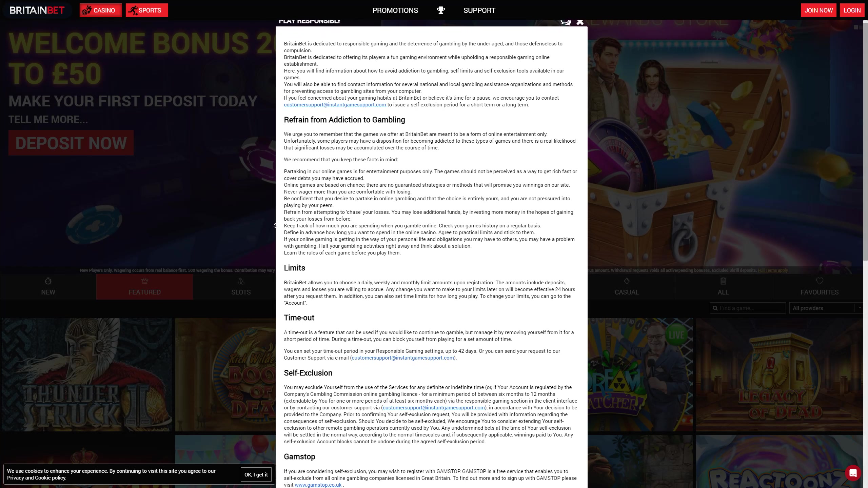Click the BritainBet logo
The image size is (868, 488).
(37, 10)
